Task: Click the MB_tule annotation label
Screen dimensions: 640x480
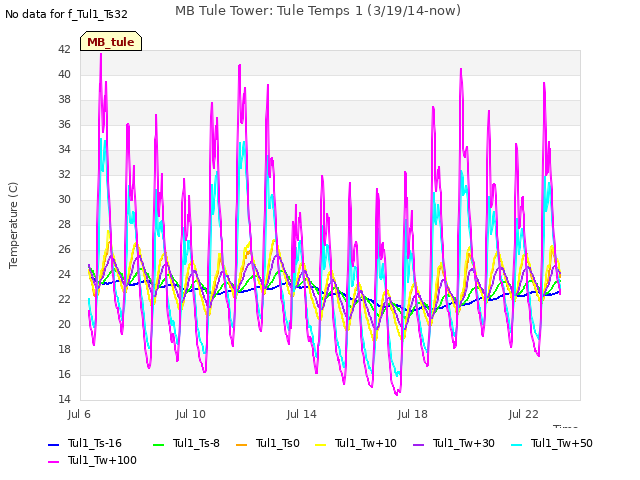Action: 111,41
